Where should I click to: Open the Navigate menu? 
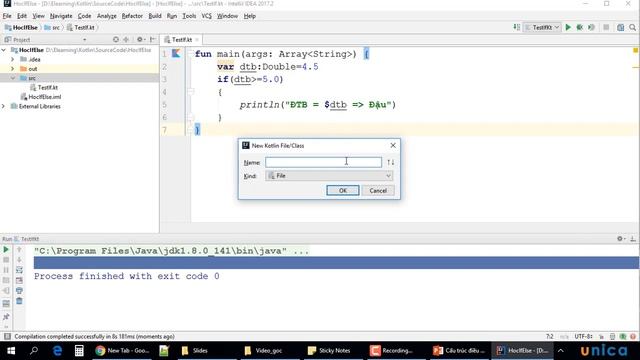point(61,16)
